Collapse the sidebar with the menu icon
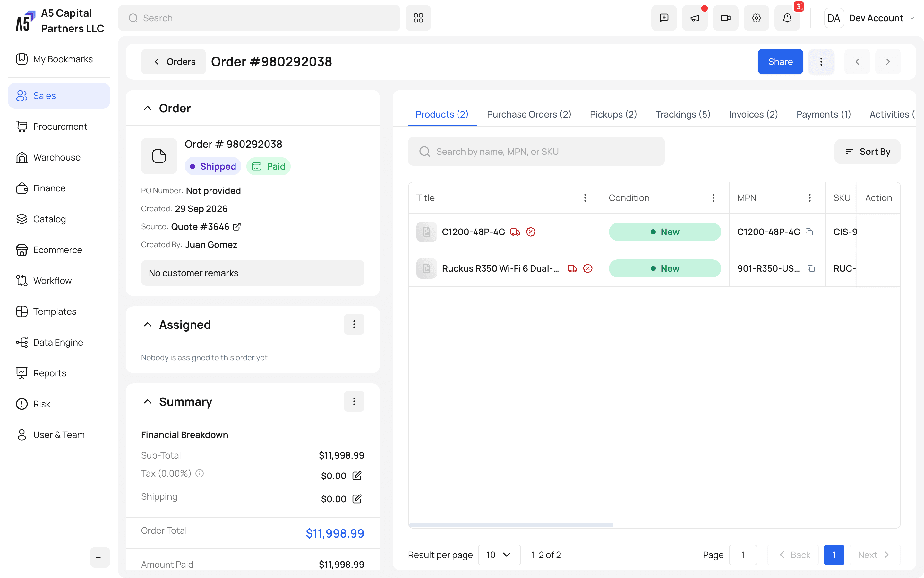 pos(100,557)
